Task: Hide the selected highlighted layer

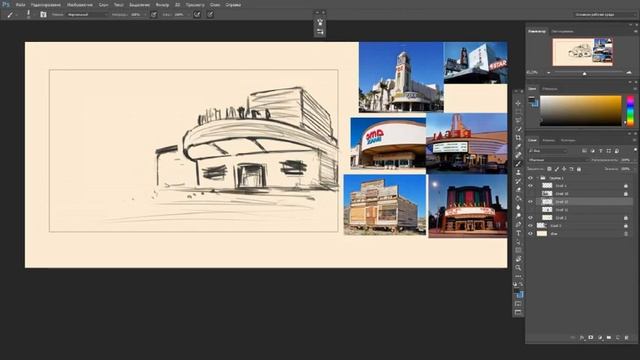Action: pos(530,202)
